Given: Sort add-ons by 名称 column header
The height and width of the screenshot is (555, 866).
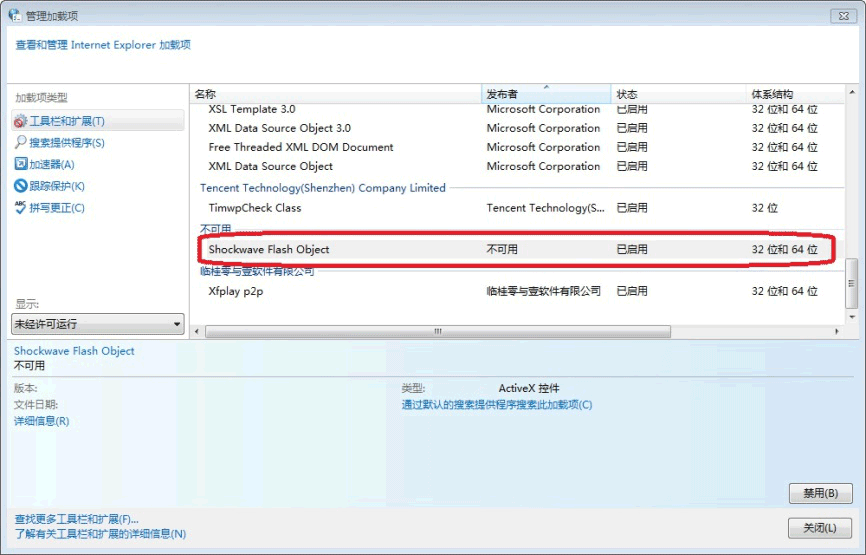Looking at the screenshot, I should 336,94.
